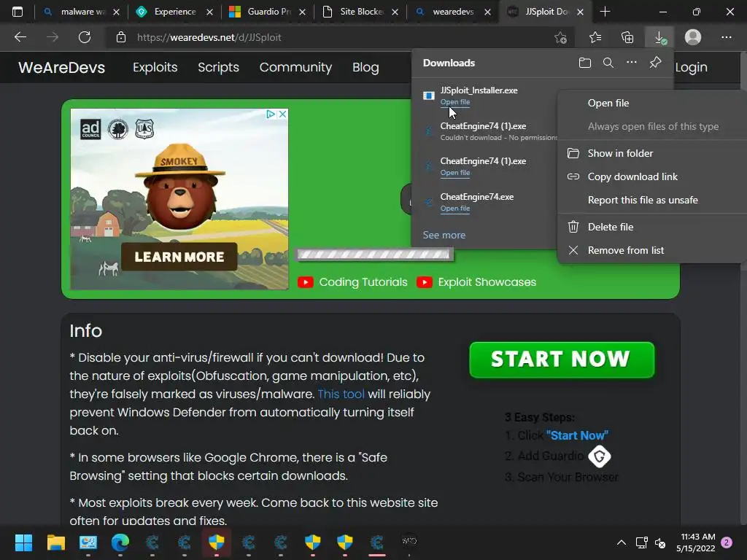Open a new tab with plus icon
Image resolution: width=747 pixels, height=560 pixels.
click(605, 12)
